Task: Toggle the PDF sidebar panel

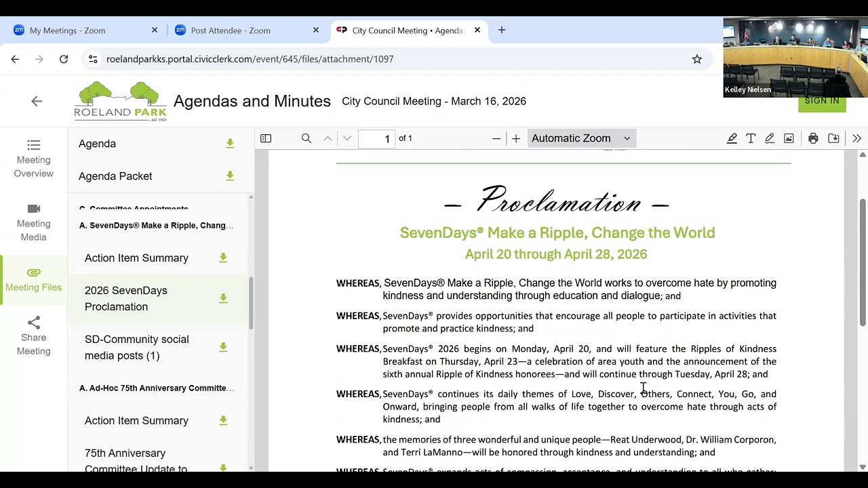Action: pyautogui.click(x=266, y=138)
